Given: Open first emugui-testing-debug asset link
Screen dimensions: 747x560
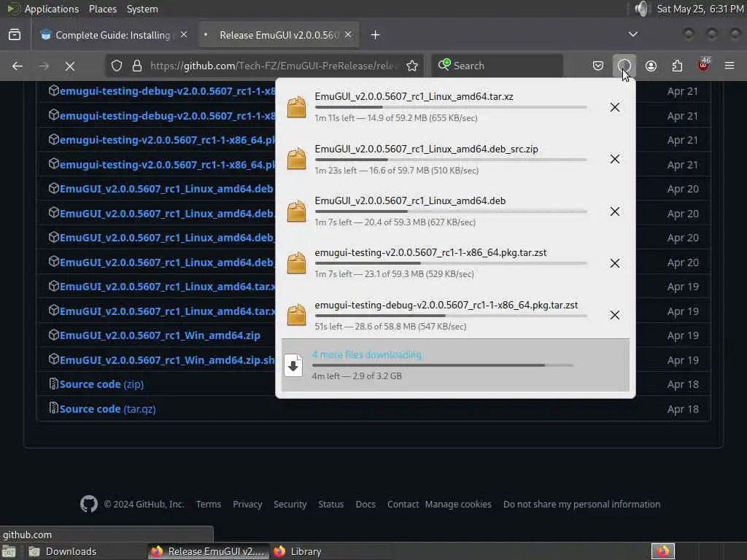Looking at the screenshot, I should (x=167, y=91).
